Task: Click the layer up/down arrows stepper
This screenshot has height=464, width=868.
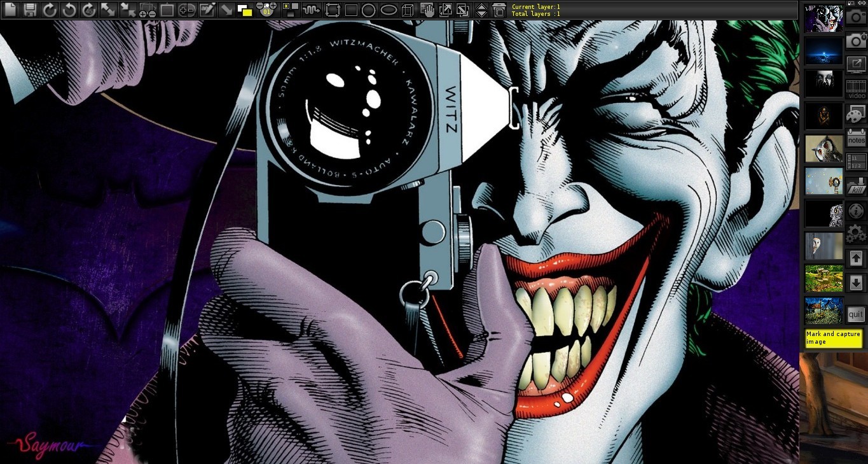Action: tap(481, 10)
